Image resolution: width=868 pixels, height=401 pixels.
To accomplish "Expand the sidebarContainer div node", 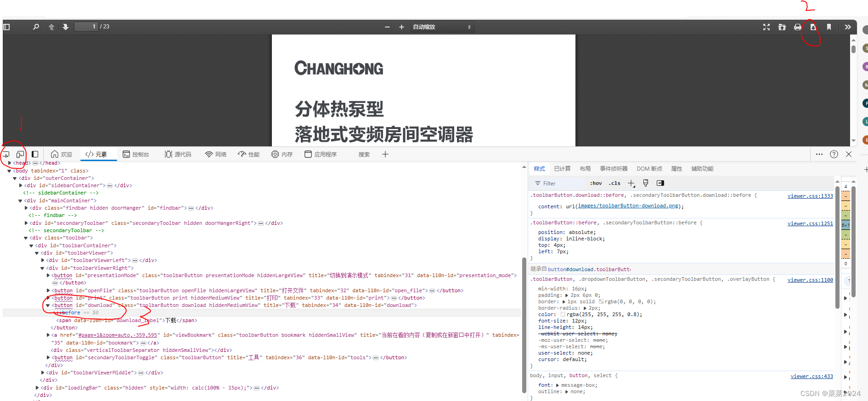I will [x=21, y=185].
